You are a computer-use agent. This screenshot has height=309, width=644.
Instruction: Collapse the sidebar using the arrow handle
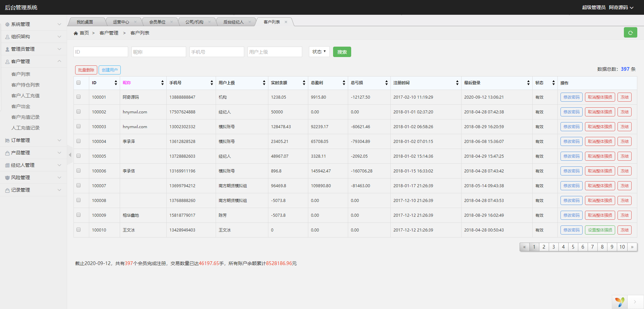70,155
